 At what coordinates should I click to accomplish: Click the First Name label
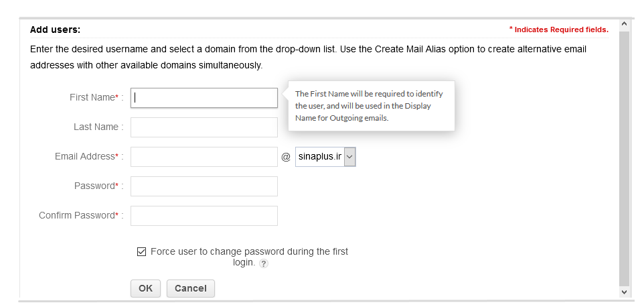click(92, 98)
